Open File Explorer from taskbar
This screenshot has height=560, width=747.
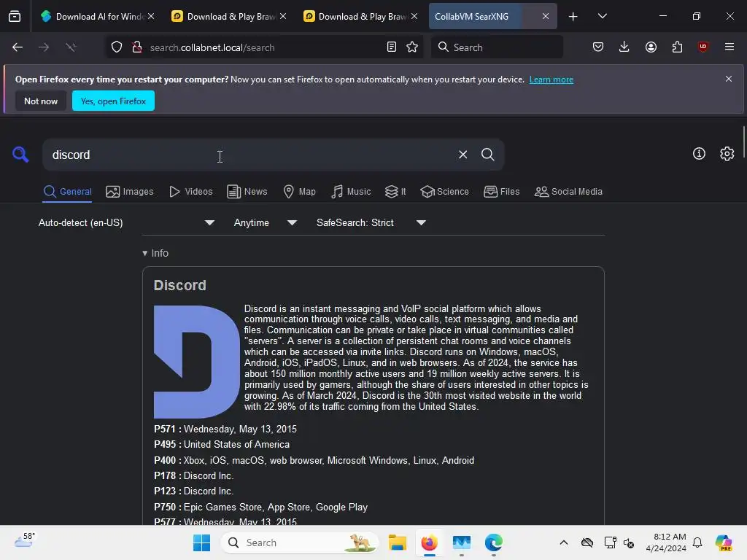click(397, 542)
